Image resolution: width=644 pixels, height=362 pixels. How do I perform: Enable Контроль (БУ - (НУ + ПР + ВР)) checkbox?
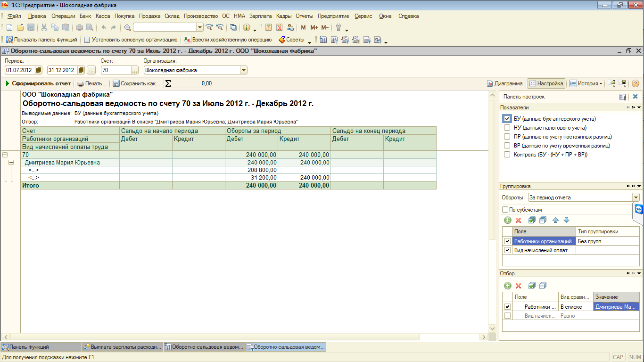point(507,155)
